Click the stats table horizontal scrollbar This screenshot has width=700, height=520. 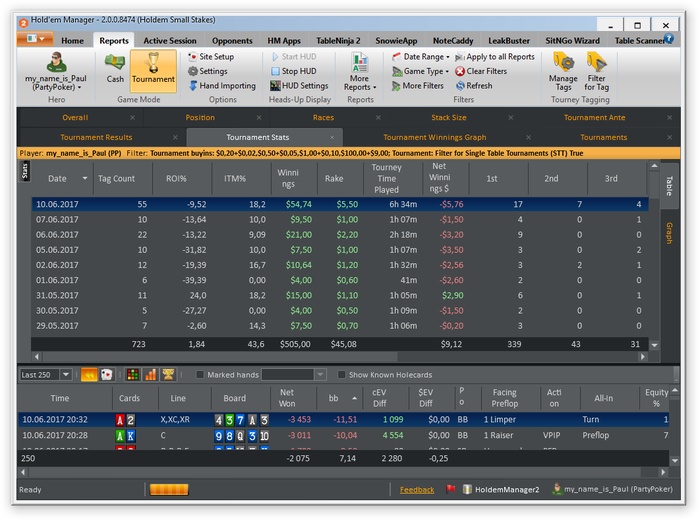[x=219, y=357]
